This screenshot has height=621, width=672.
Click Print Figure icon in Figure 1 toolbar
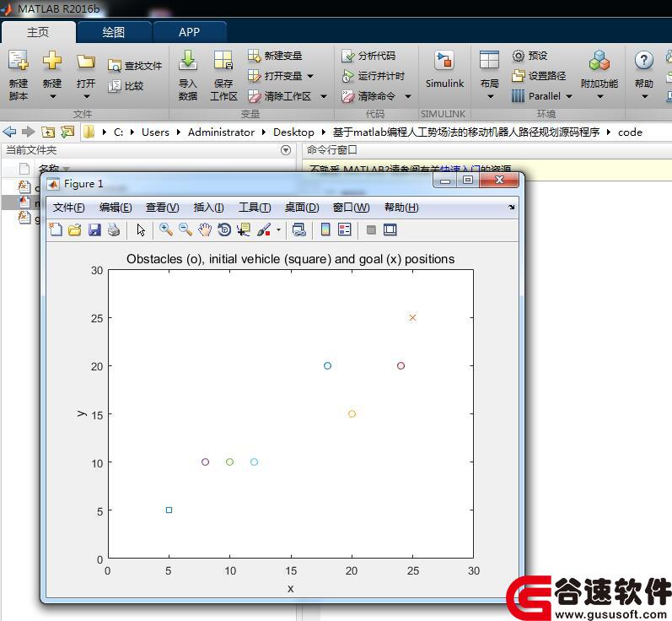(114, 229)
